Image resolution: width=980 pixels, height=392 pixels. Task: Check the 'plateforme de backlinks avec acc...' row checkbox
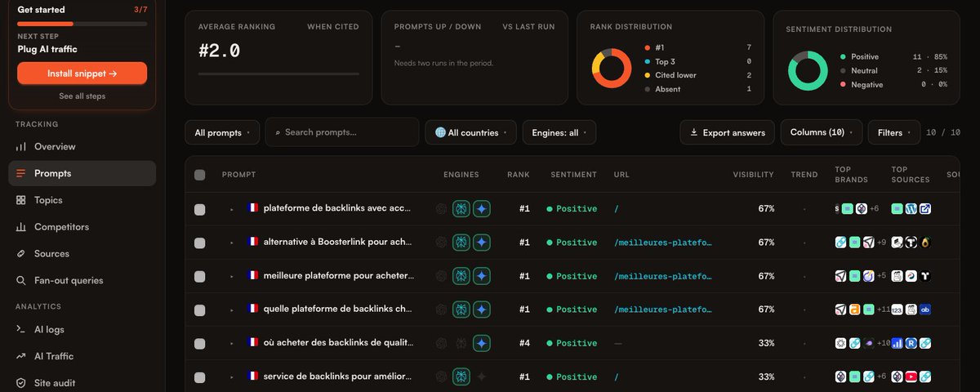pyautogui.click(x=200, y=209)
